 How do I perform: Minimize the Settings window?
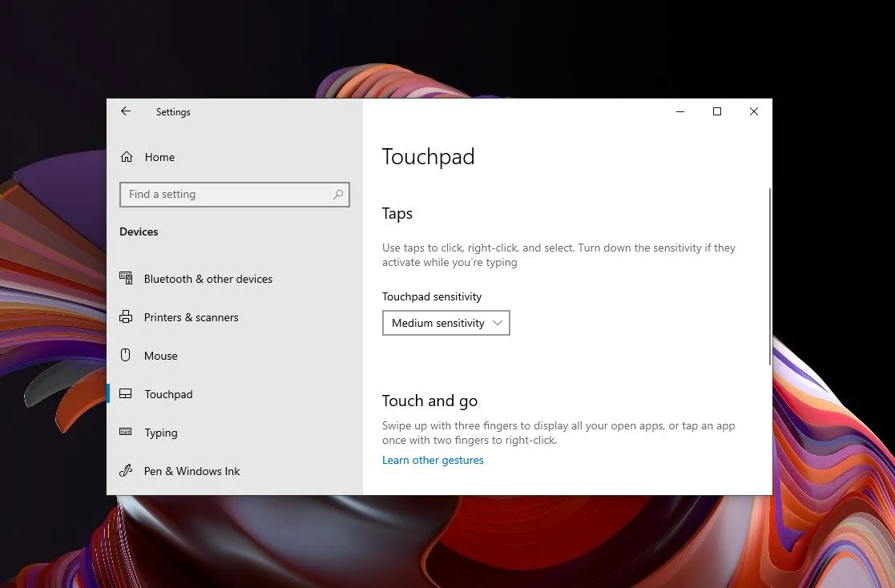pyautogui.click(x=679, y=112)
